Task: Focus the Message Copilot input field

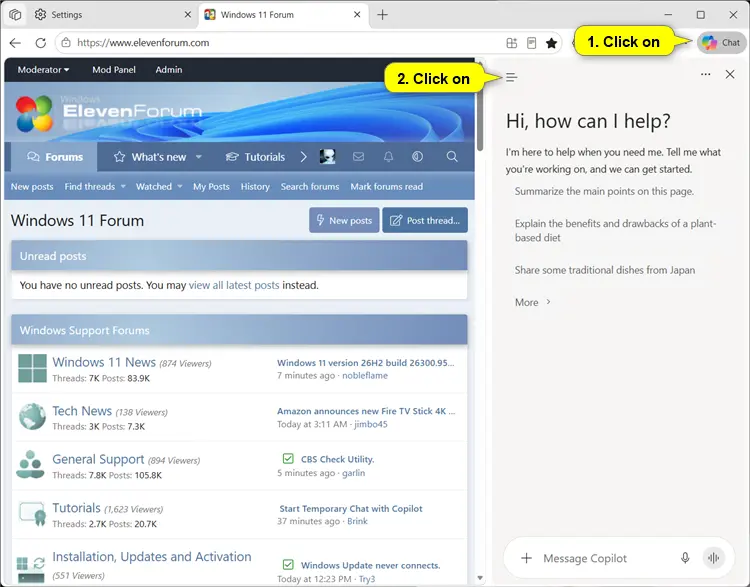Action: [x=607, y=558]
